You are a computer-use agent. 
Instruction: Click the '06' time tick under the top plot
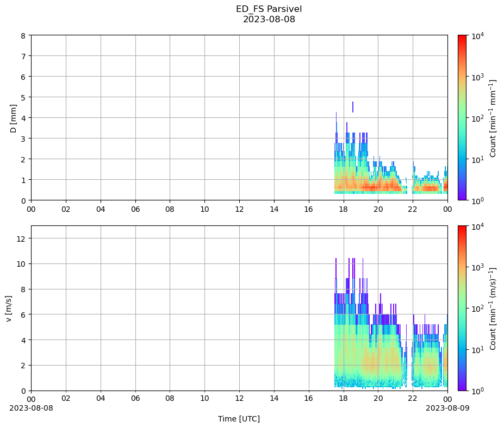tap(135, 209)
